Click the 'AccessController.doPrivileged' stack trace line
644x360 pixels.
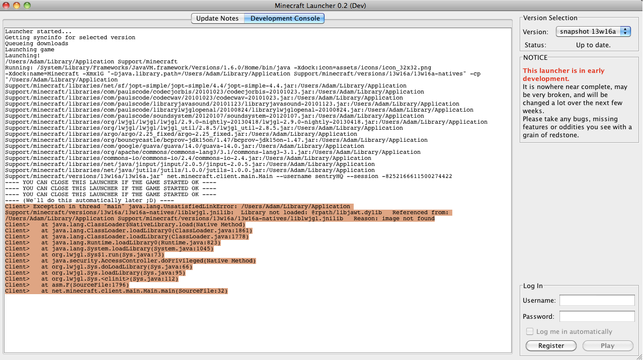[x=130, y=260]
